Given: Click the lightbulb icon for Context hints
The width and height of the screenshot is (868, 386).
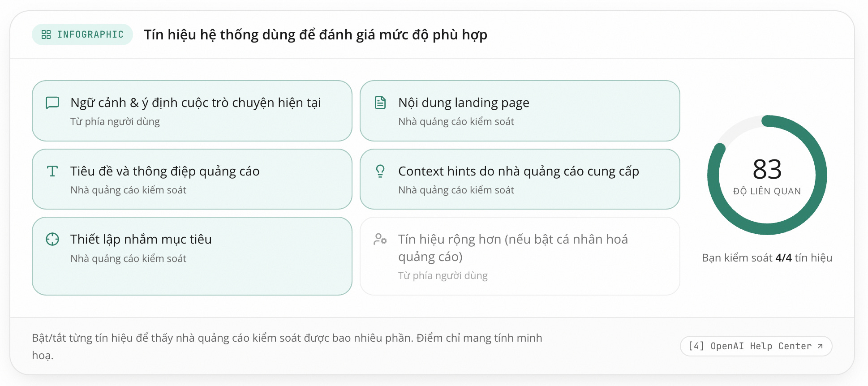Looking at the screenshot, I should [380, 171].
